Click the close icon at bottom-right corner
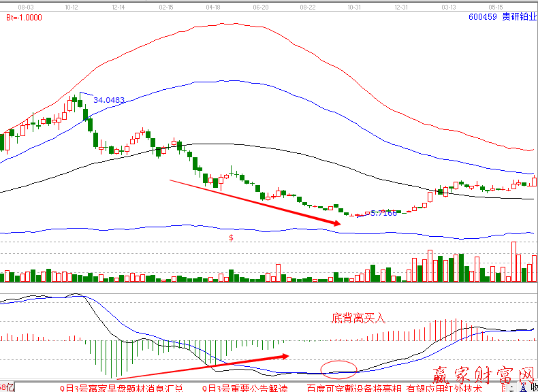 (x=531, y=387)
